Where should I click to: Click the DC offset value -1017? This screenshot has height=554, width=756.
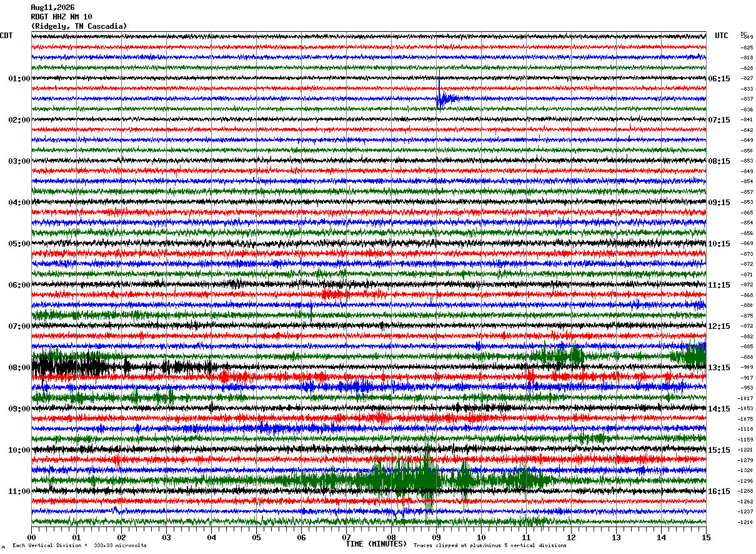pos(747,398)
